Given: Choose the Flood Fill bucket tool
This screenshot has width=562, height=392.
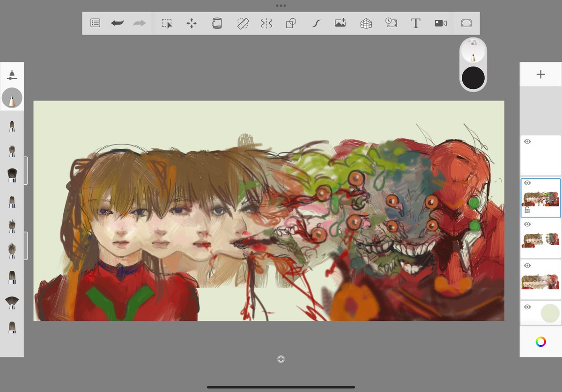Looking at the screenshot, I should (x=217, y=23).
